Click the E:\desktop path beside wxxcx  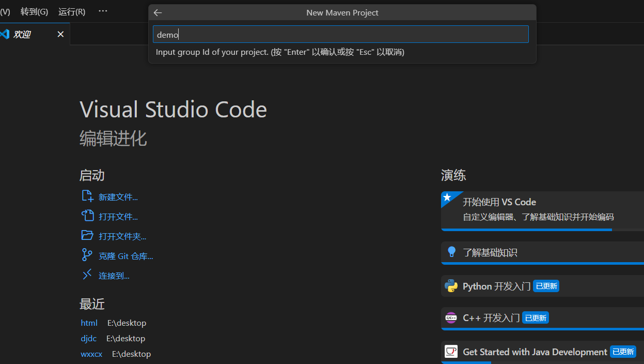coord(131,354)
